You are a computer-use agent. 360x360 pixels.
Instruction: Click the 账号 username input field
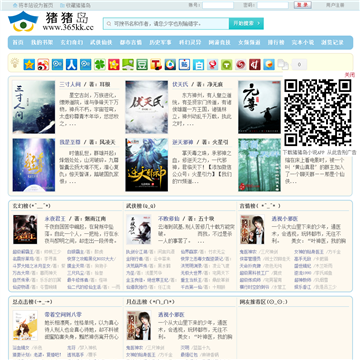[x=218, y=5]
